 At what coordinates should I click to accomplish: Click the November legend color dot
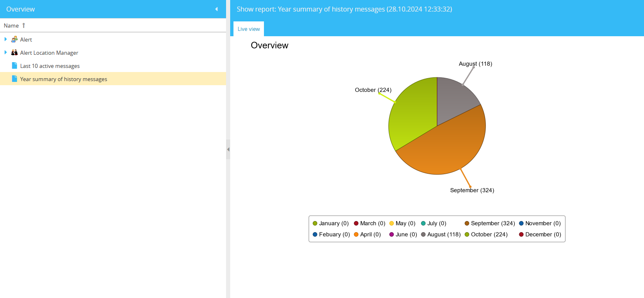click(521, 223)
